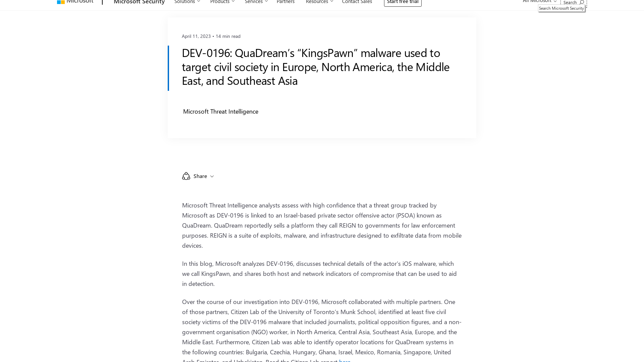Click the Products menu icon
This screenshot has height=362, width=644.
coord(233,3)
